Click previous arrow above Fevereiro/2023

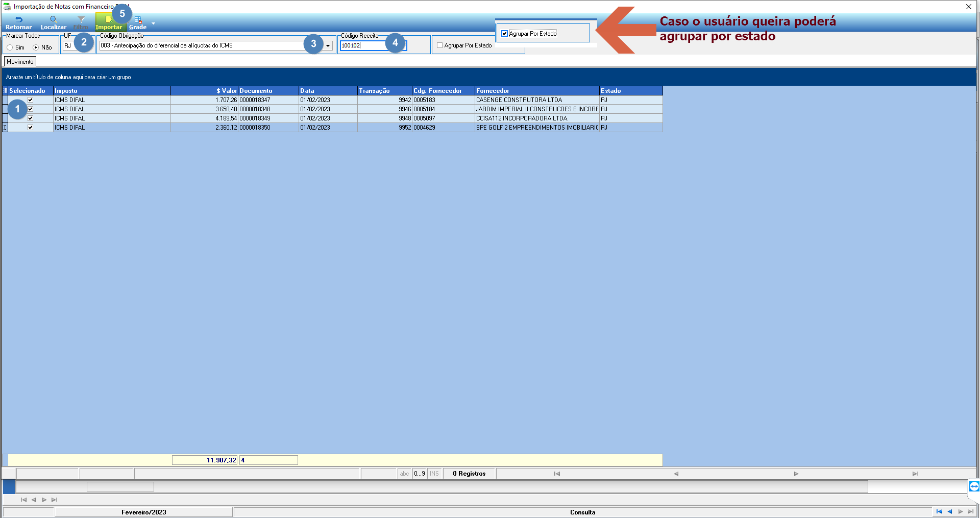(34, 500)
